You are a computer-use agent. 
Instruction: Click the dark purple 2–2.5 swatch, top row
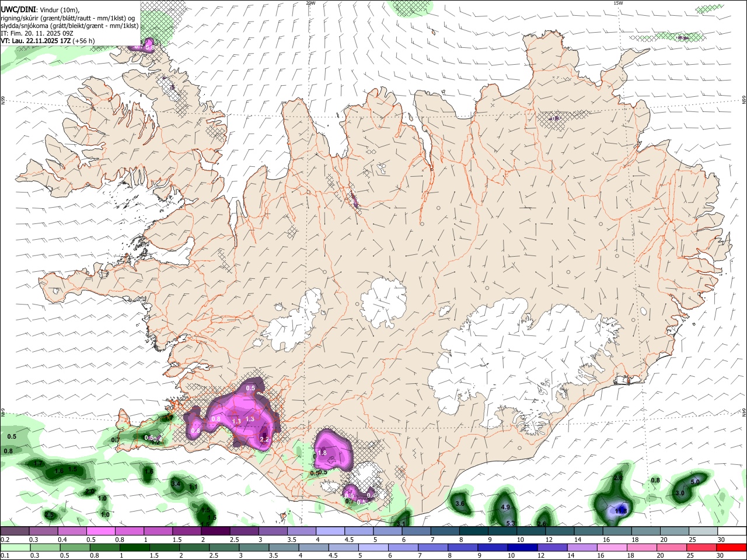point(216,531)
